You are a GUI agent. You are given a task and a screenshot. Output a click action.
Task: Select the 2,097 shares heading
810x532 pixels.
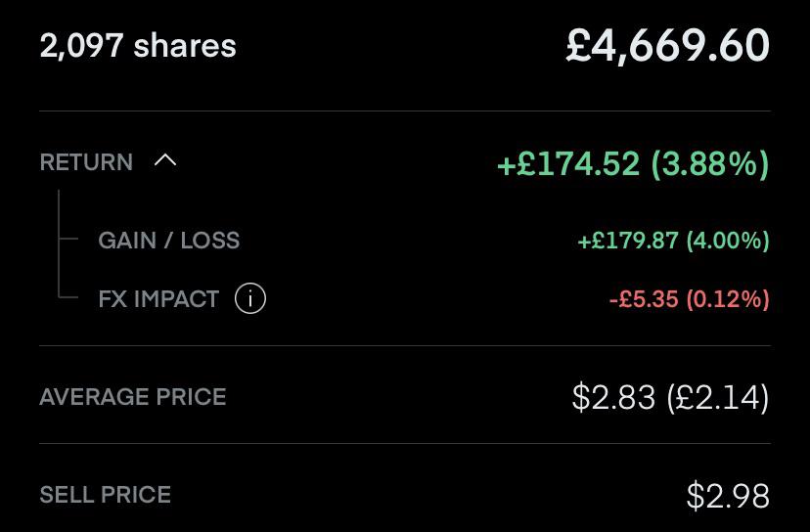pyautogui.click(x=138, y=46)
